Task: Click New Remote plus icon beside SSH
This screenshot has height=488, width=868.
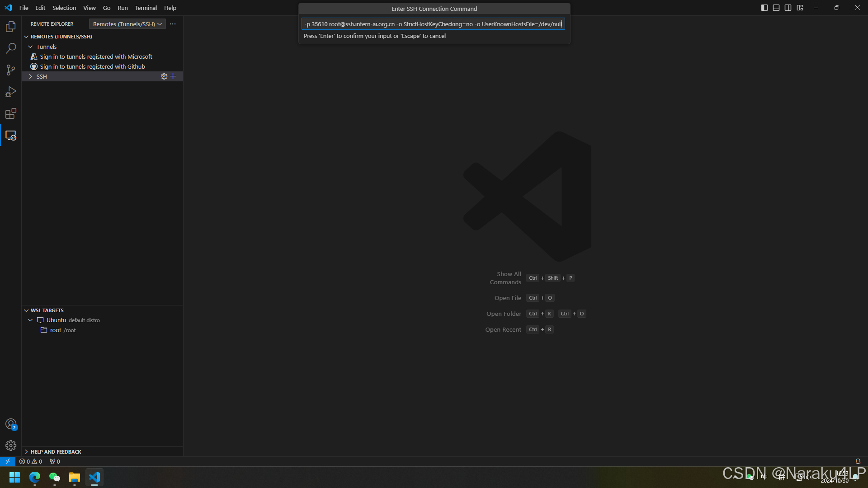Action: click(x=173, y=76)
